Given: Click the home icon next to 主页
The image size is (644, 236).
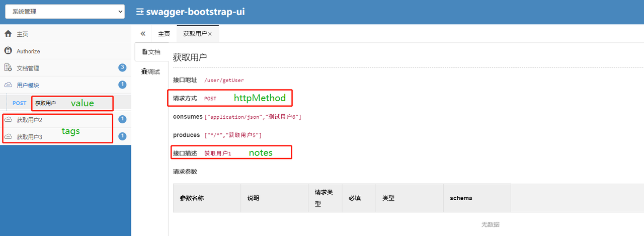Looking at the screenshot, I should 8,34.
